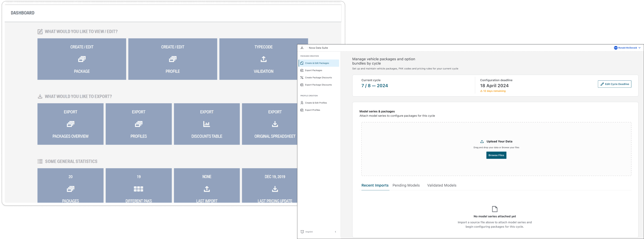Screen dimensions: 644x239
Task: Click the Export Packages sidebar icon
Action: (302, 70)
